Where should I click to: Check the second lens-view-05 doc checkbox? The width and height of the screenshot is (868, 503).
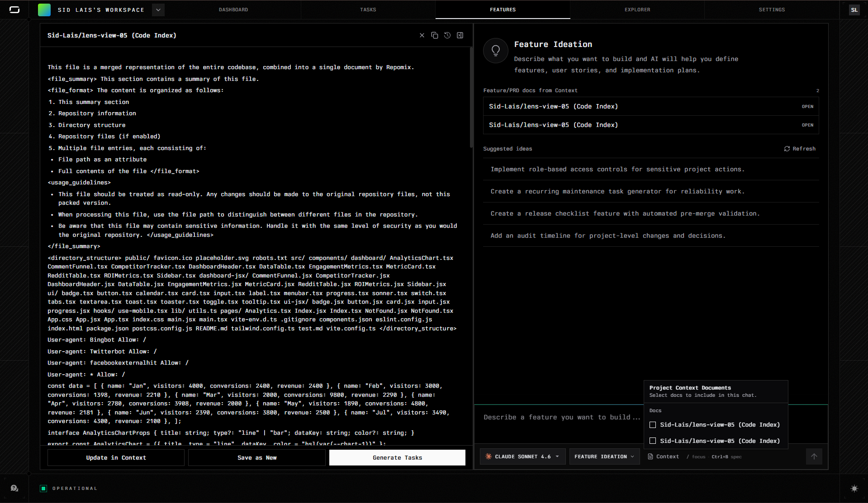pos(652,441)
